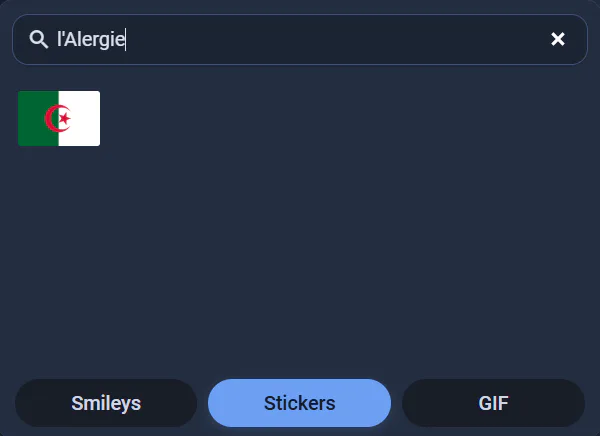Clear the search with the X icon

(x=558, y=39)
